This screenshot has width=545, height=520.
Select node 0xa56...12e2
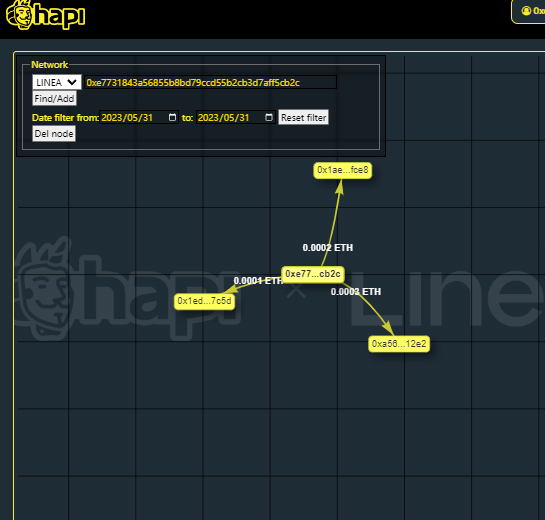pyautogui.click(x=399, y=344)
